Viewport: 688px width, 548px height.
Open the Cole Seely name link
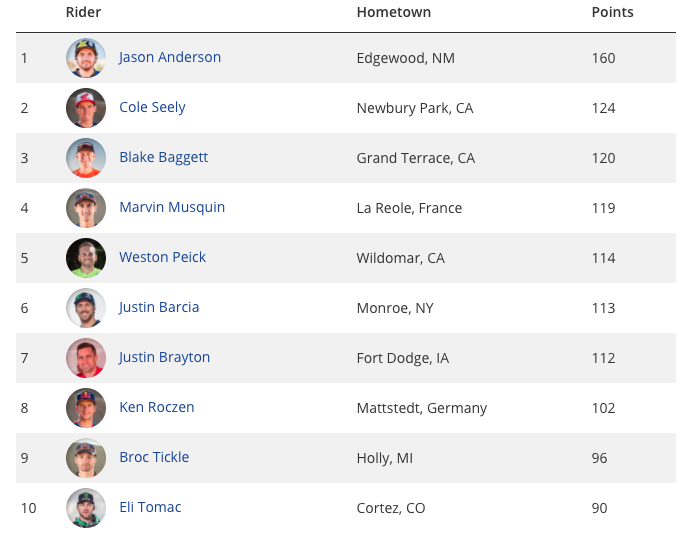[x=152, y=107]
